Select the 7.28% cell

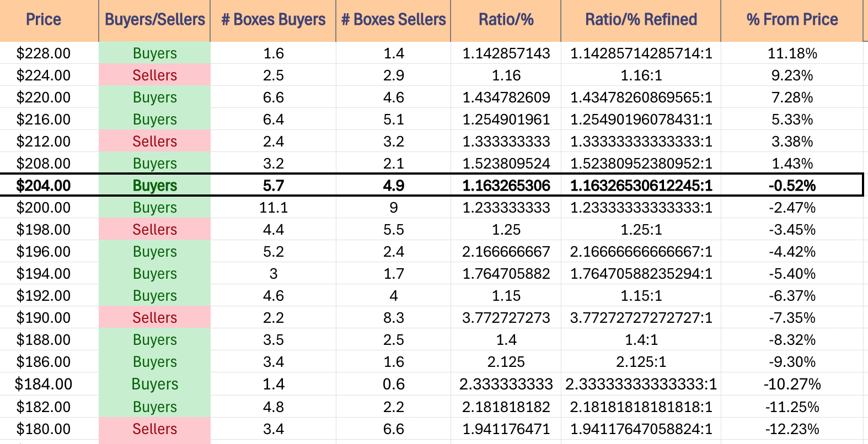tap(792, 98)
